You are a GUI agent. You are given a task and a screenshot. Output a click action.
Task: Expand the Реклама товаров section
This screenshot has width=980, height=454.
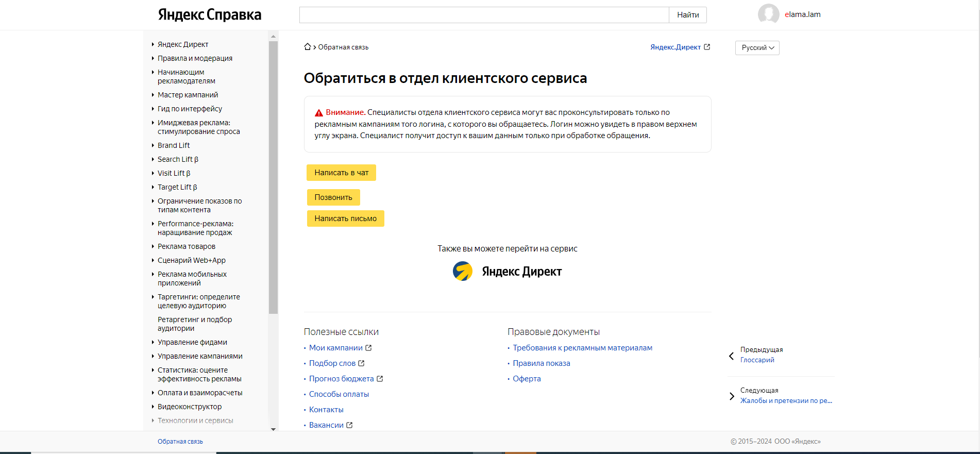pos(153,246)
